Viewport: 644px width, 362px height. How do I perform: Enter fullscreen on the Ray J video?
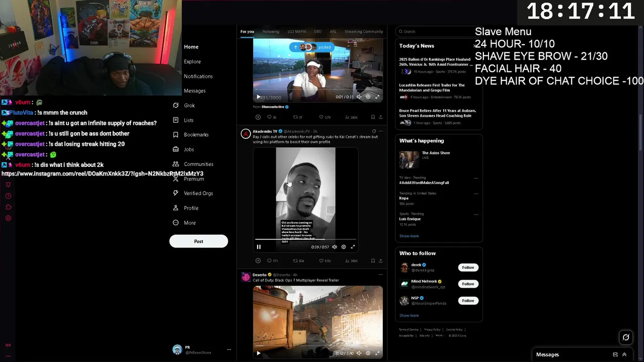click(353, 247)
